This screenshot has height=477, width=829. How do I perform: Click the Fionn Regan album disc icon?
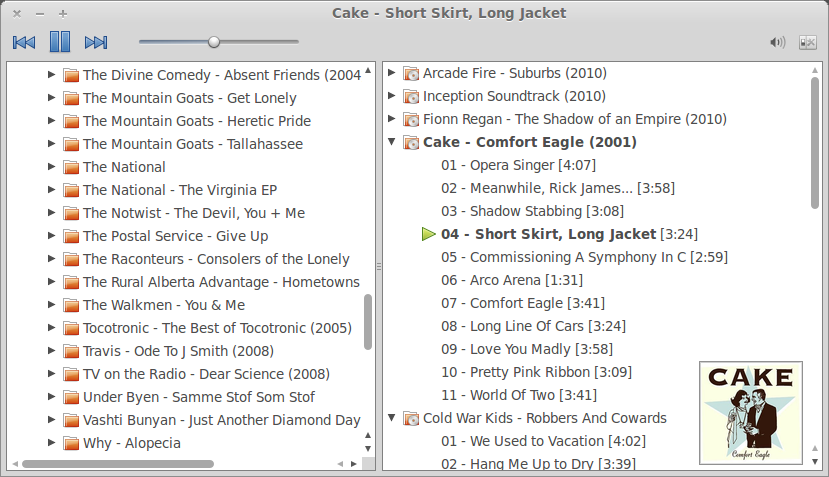coord(411,120)
